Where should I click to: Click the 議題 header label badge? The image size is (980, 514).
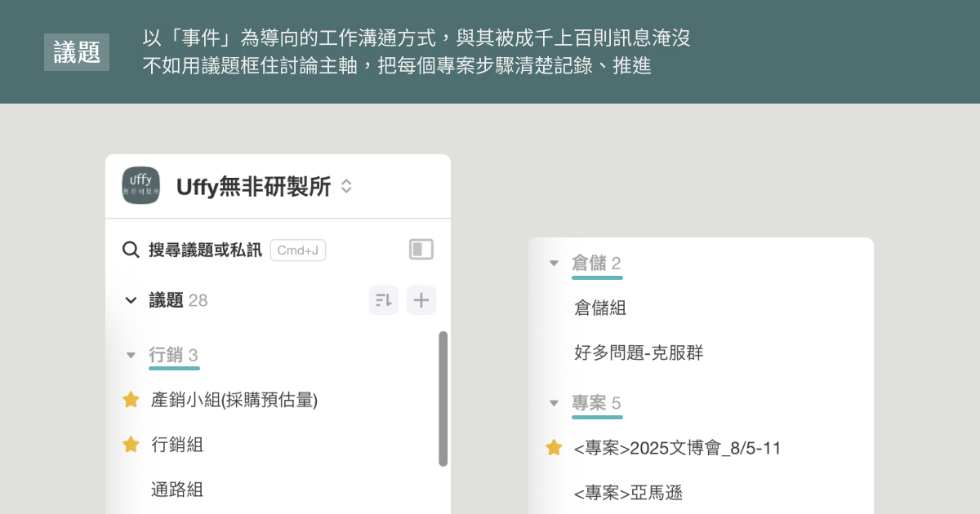pyautogui.click(x=77, y=52)
